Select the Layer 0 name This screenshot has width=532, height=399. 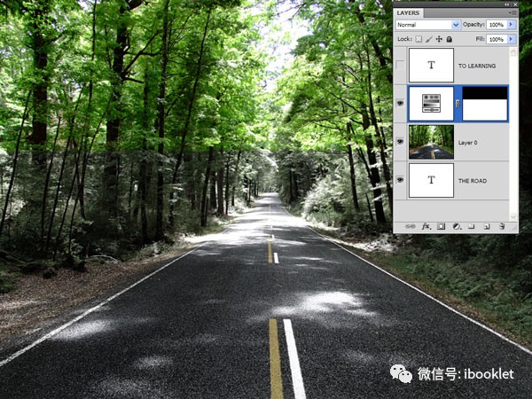click(468, 143)
